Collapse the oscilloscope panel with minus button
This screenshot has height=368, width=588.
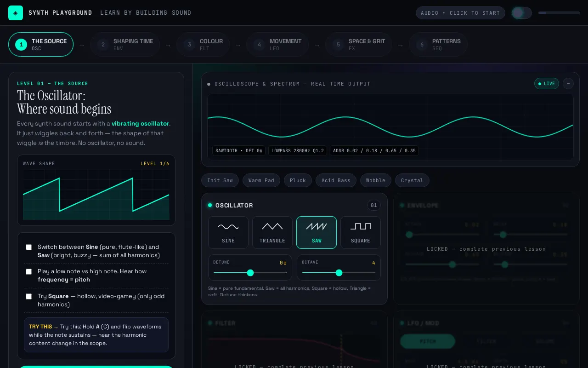pyautogui.click(x=568, y=84)
